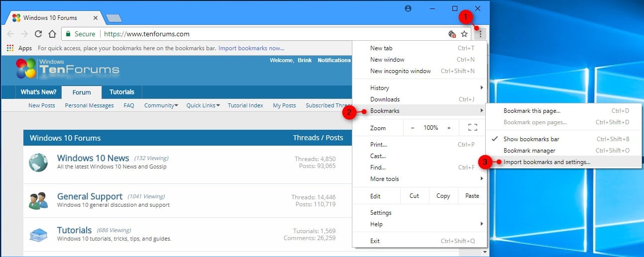644x257 pixels.
Task: Select New window from the menu
Action: tap(420, 60)
